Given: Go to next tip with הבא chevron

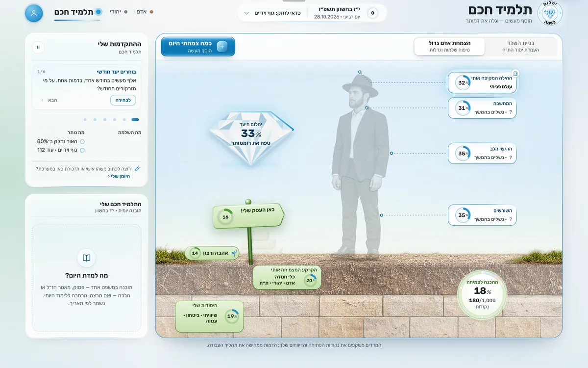Looking at the screenshot, I should 49,100.
